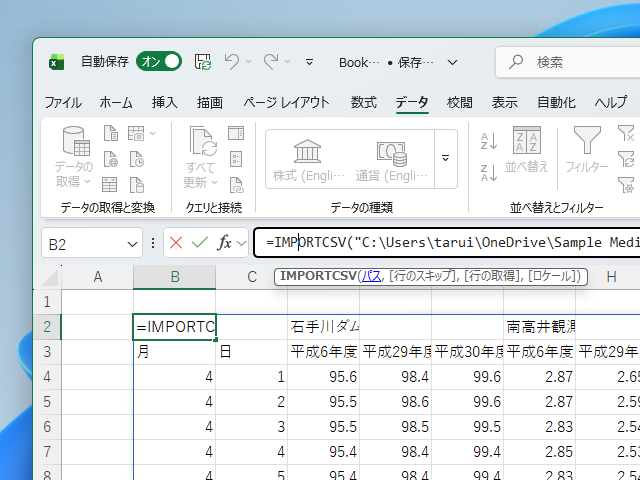Viewport: 640px width, 480px height.
Task: Click the Name Box showing B2
Action: click(x=84, y=244)
